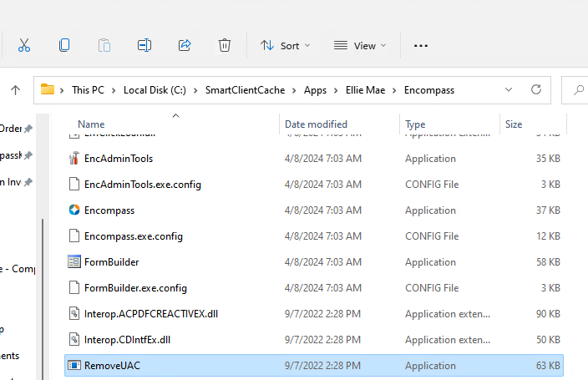Expand chevron after Local Disk (C:)
This screenshot has width=588, height=380.
195,91
